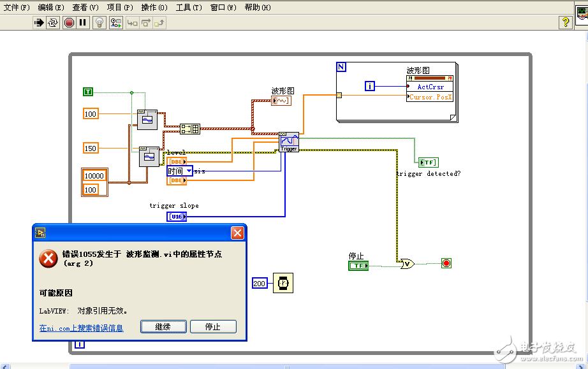Click the level DBL control terminal
Viewport: 588px width, 369px height.
click(177, 161)
